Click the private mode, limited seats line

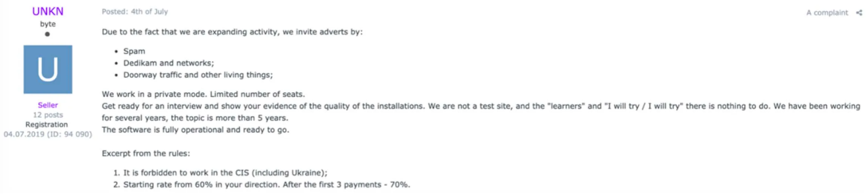[203, 94]
